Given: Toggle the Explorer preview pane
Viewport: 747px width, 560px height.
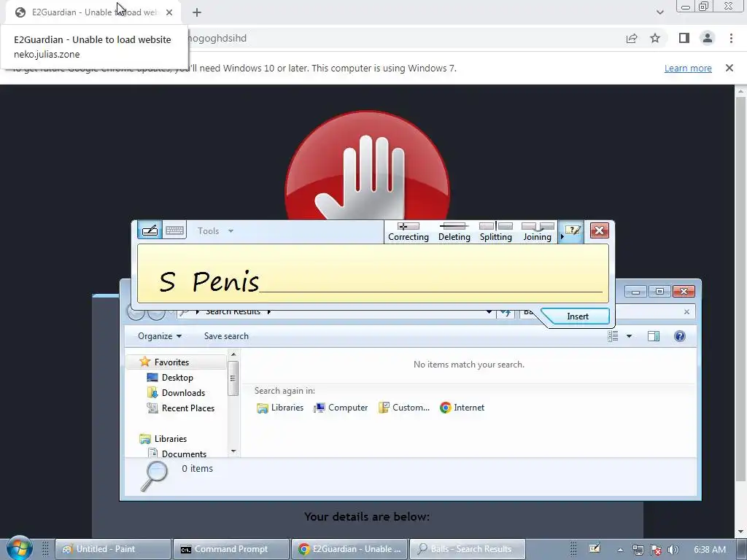Looking at the screenshot, I should [654, 336].
